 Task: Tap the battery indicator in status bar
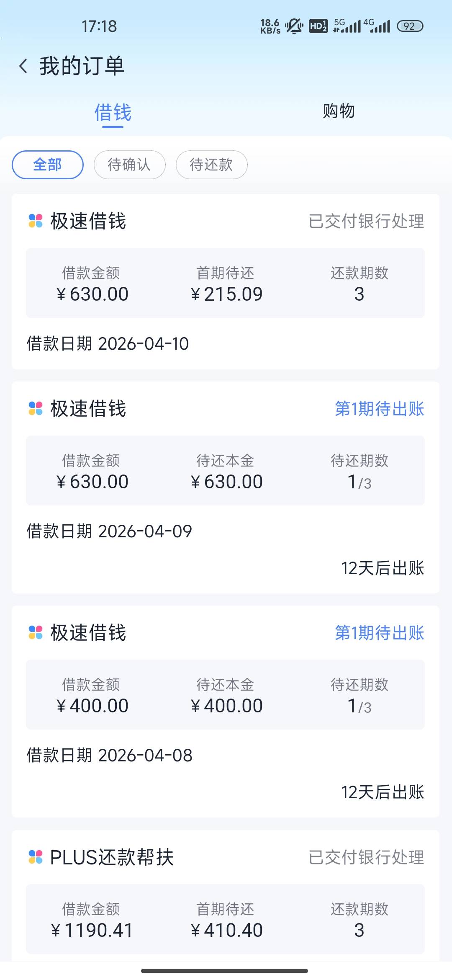coord(410,26)
